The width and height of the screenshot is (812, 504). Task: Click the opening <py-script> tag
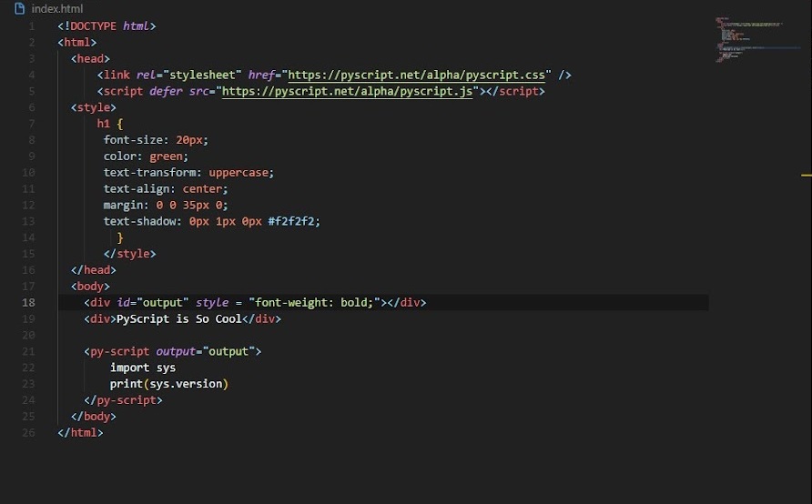click(173, 351)
